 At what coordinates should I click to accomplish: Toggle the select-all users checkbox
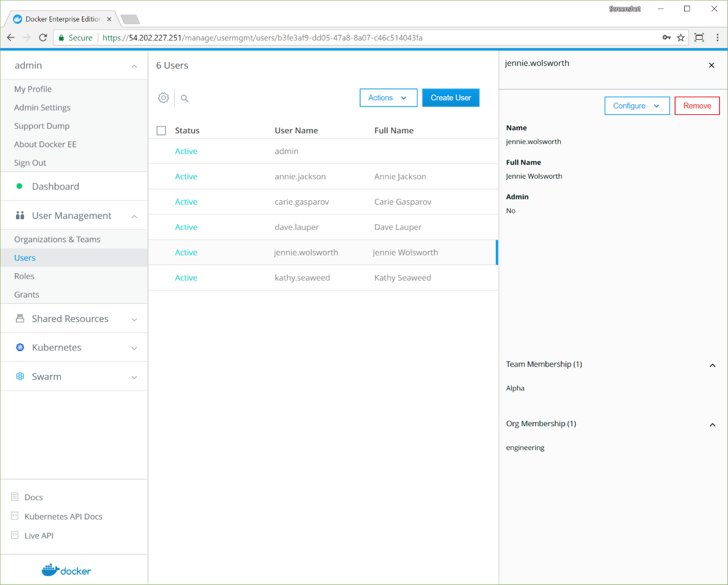coord(162,131)
